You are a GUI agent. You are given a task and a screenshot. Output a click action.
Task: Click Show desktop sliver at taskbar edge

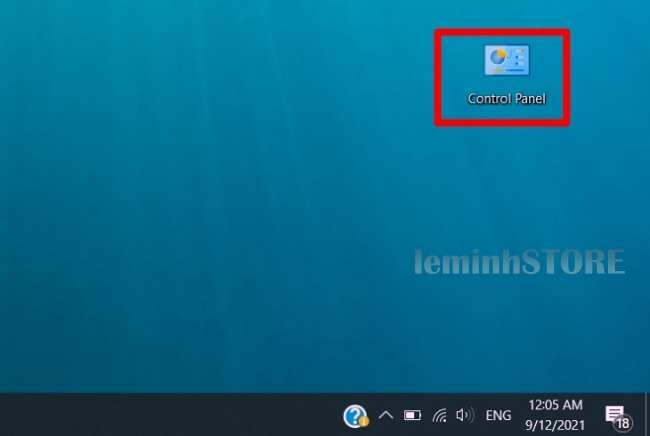click(647, 414)
